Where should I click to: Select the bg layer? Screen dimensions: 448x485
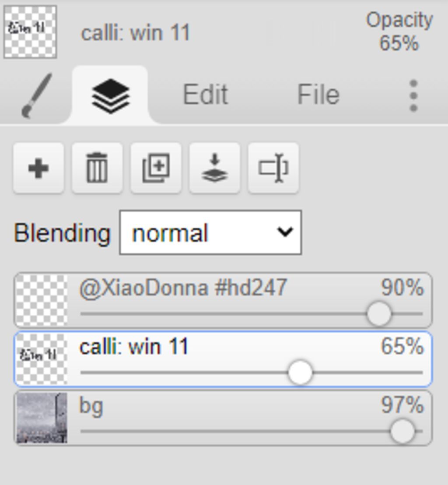click(x=223, y=418)
